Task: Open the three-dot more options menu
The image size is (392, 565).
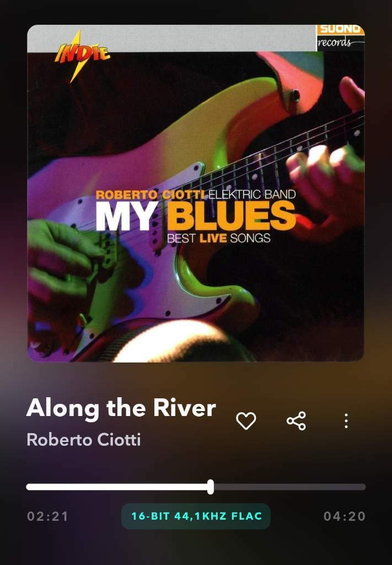Action: tap(346, 420)
